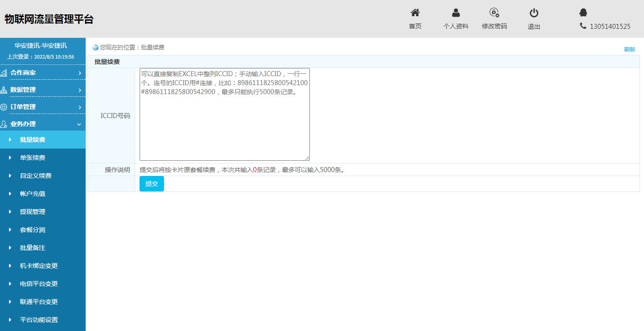Select 批量备注 menu item
Image resolution: width=644 pixels, height=331 pixels.
43,248
